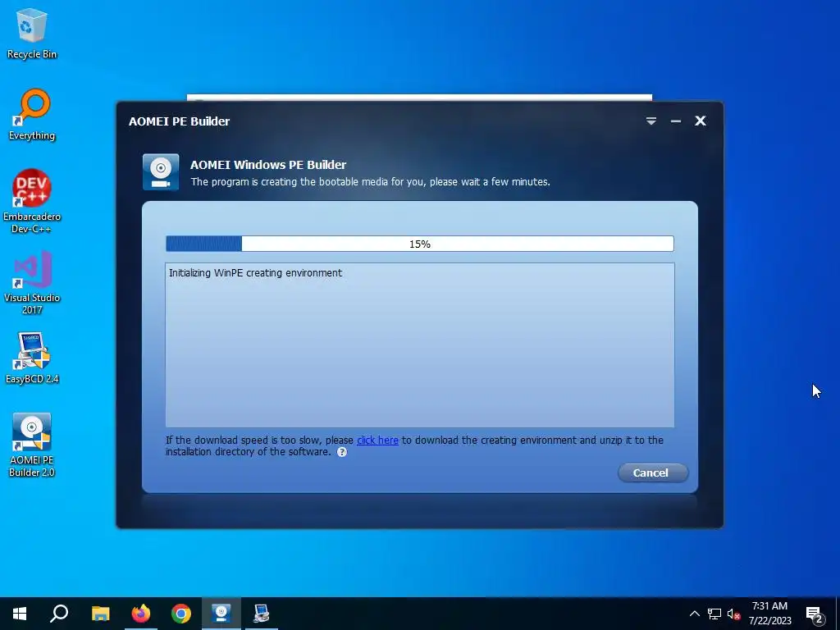The width and height of the screenshot is (840, 630).
Task: Close the AOMEI PE Builder window
Action: click(701, 121)
